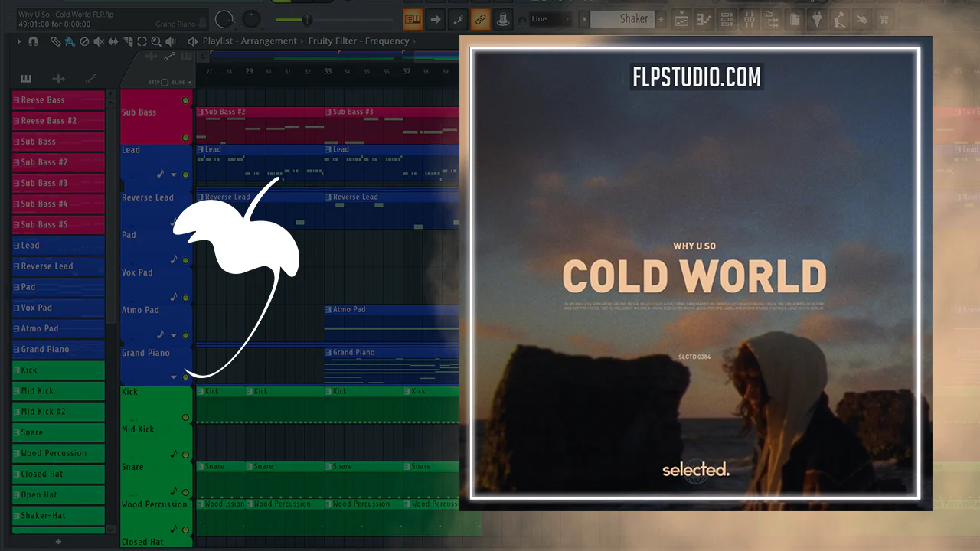Click the hat-shaped icon in the top toolbar
980x551 pixels.
click(x=504, y=19)
